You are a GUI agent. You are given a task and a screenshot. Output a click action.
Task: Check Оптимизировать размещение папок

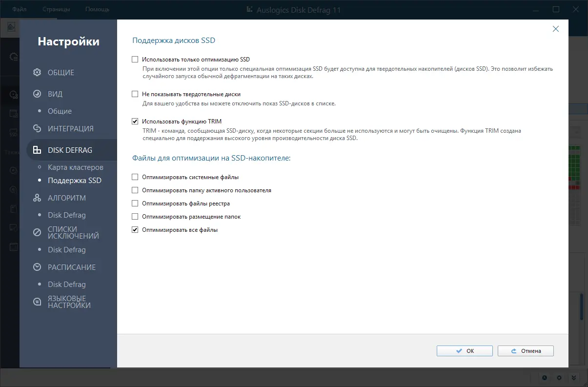(135, 217)
